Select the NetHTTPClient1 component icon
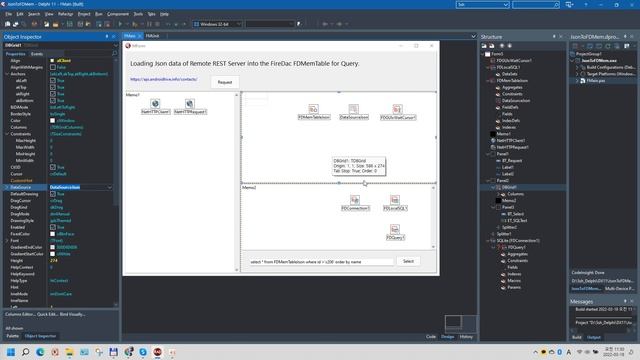This screenshot has height=360, width=640. coord(155,104)
